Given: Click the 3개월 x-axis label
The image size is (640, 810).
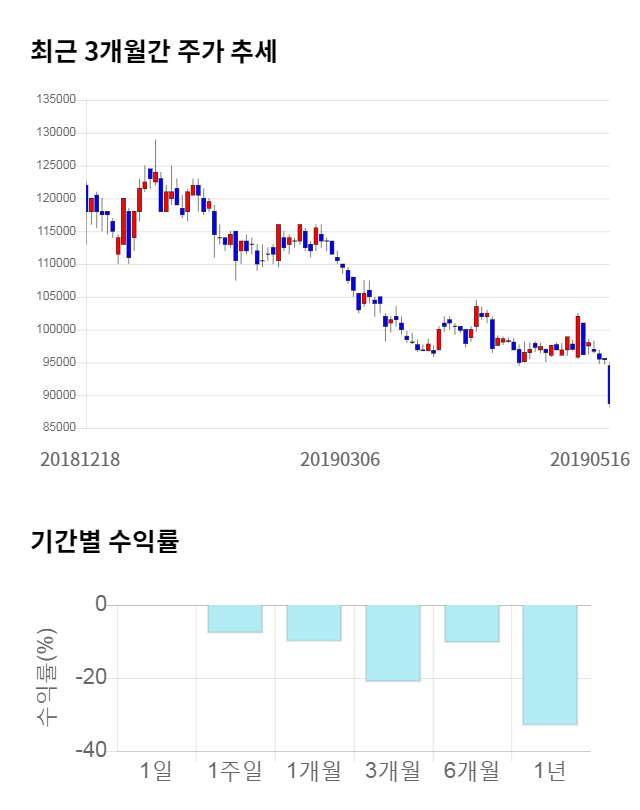Looking at the screenshot, I should click(x=393, y=771).
